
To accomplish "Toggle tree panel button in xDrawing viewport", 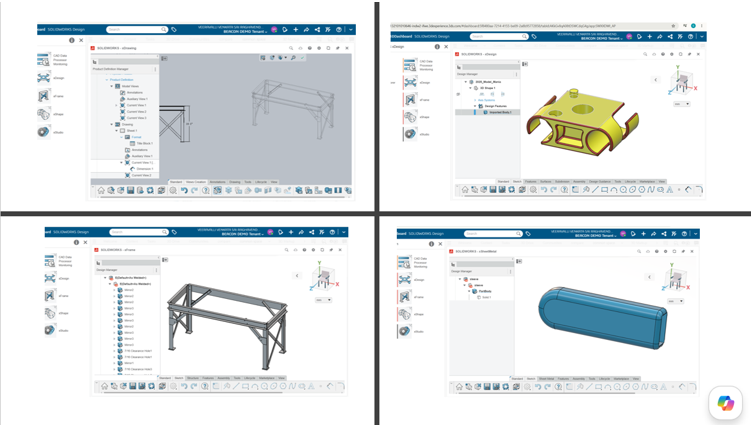I will click(164, 58).
